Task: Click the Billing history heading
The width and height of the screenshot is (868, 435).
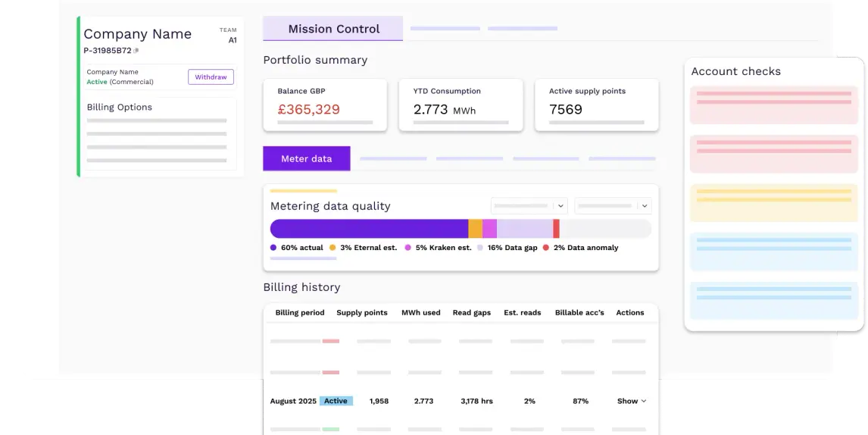Action: point(301,287)
